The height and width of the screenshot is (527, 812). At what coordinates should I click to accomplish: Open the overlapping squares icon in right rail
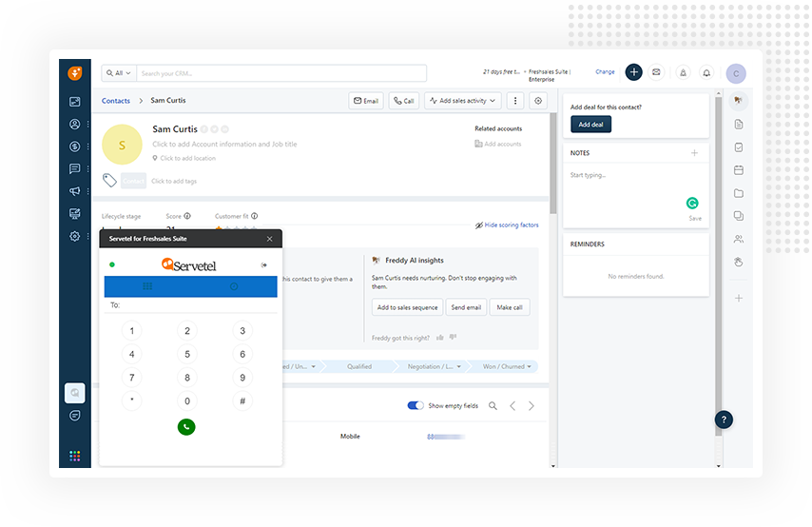(x=739, y=216)
